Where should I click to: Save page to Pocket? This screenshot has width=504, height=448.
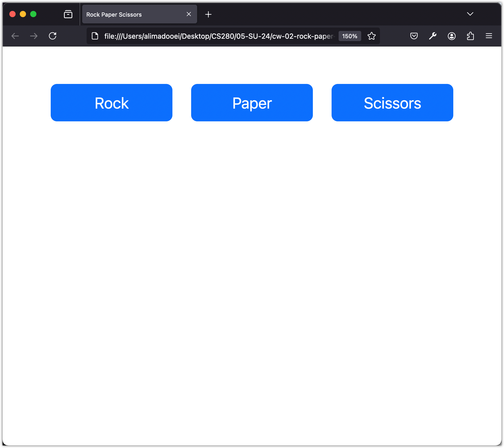coord(414,36)
